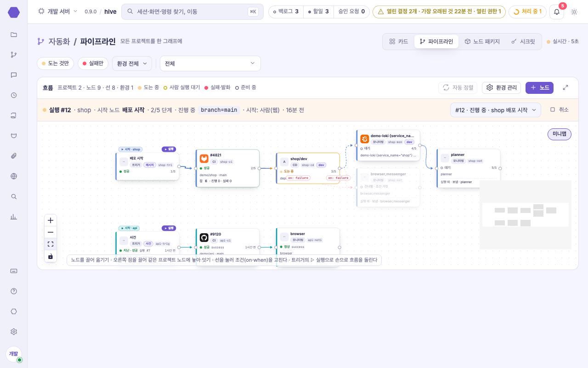Open the run #12 selector dropdown
This screenshot has width=588, height=368.
(x=496, y=110)
